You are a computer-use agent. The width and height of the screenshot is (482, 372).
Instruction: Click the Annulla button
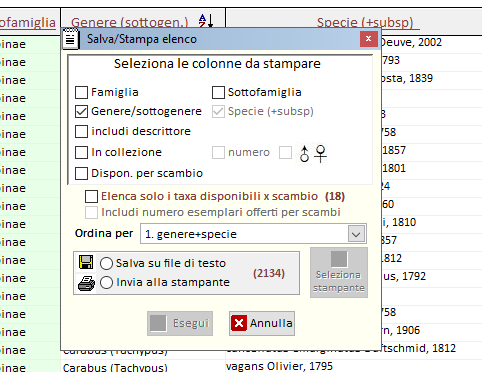coord(262,323)
